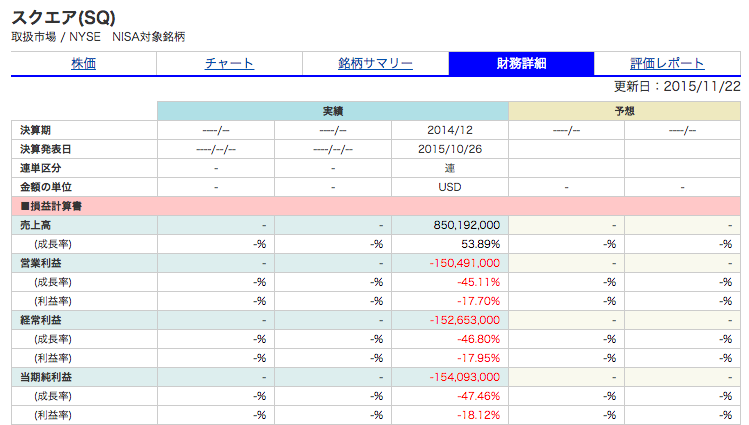Click the 決算期 row label
Screen dimensions: 749x425
tap(35, 130)
